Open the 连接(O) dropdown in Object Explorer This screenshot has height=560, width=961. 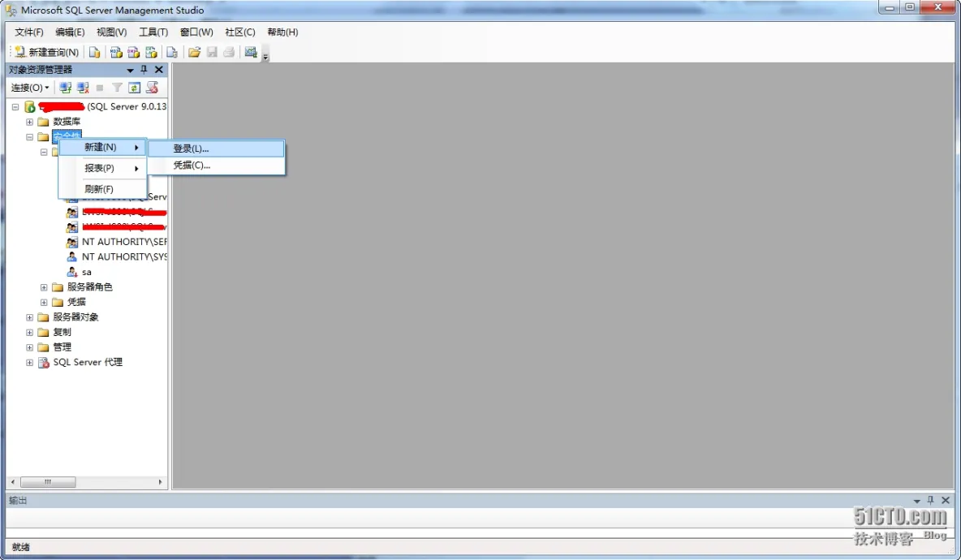pyautogui.click(x=30, y=88)
